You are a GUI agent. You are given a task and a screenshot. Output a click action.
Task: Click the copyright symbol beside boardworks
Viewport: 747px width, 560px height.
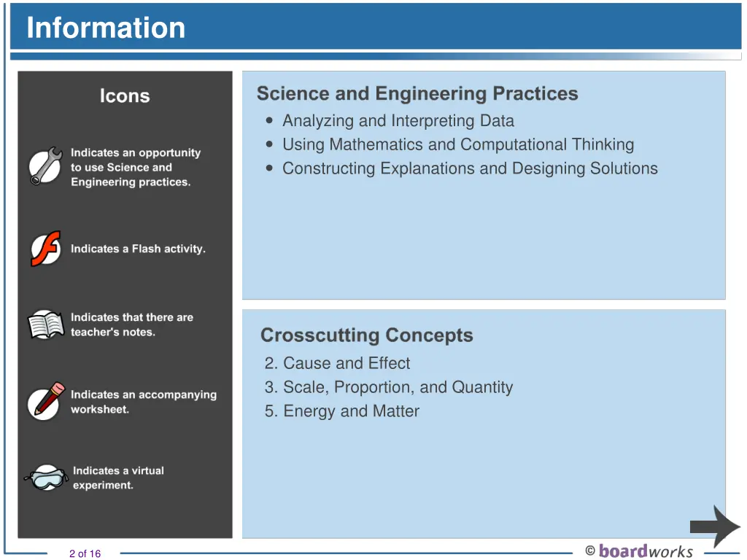point(589,551)
